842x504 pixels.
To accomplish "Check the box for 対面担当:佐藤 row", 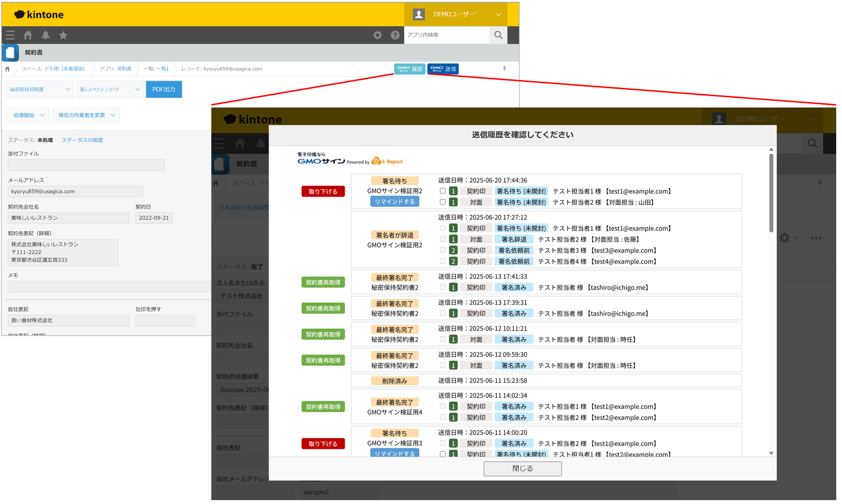I will click(x=442, y=239).
